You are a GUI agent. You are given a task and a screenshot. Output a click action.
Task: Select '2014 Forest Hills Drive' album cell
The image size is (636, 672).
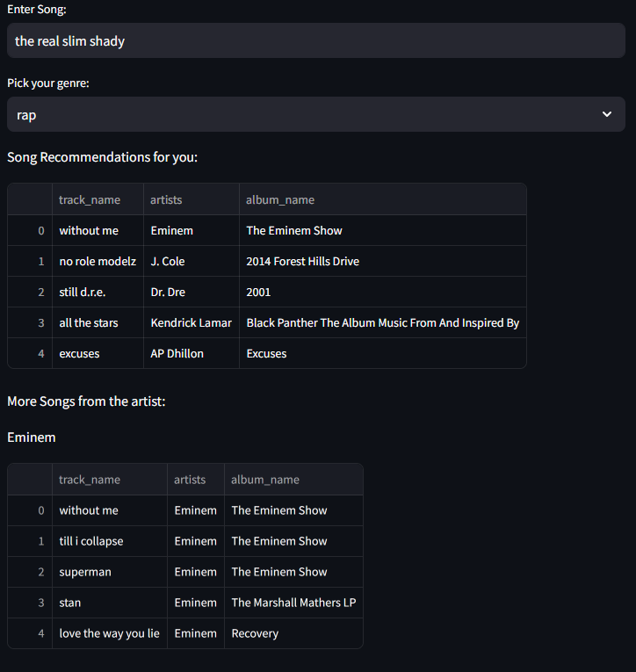pos(302,261)
